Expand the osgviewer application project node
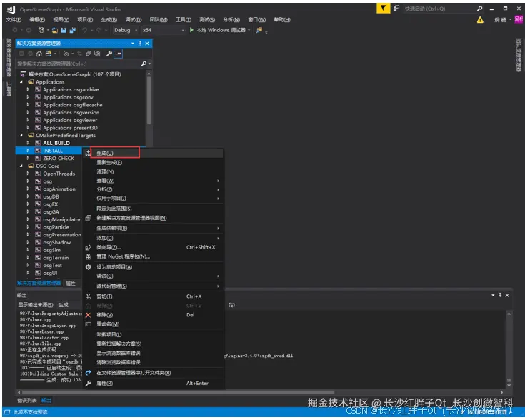 click(28, 120)
